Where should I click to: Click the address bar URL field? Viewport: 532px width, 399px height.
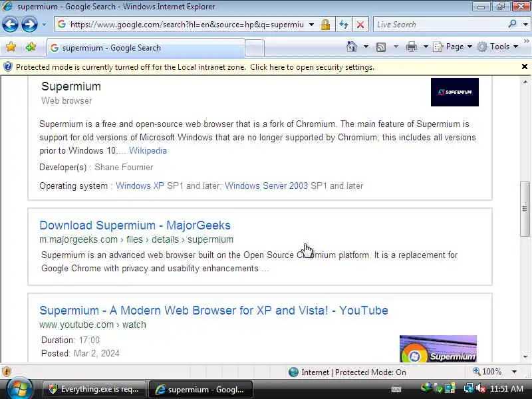pos(186,25)
